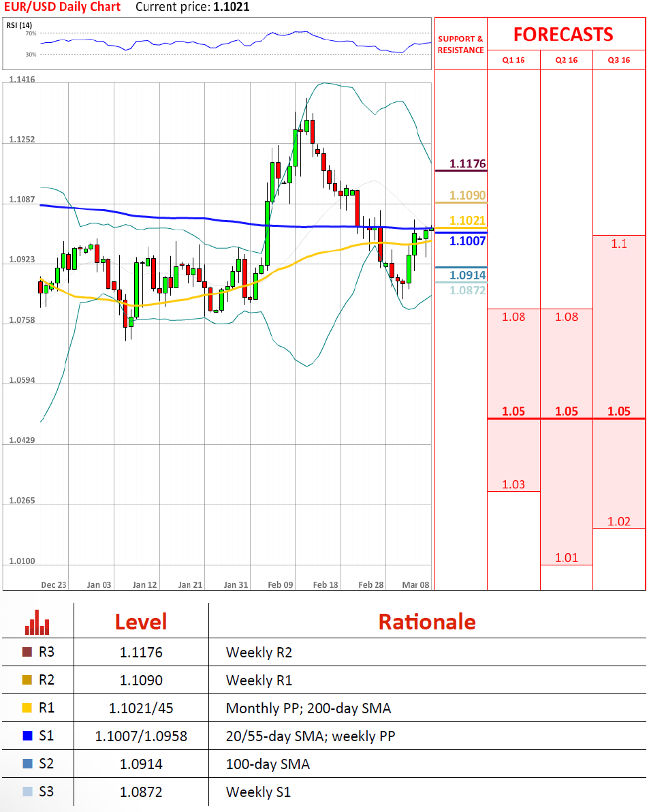Click the Mar 08 date axis label
This screenshot has height=812, width=649.
point(415,584)
